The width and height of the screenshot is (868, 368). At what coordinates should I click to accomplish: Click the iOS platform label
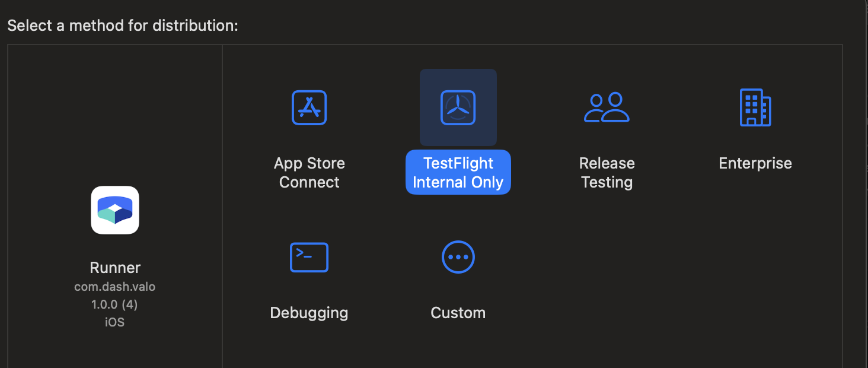coord(114,322)
